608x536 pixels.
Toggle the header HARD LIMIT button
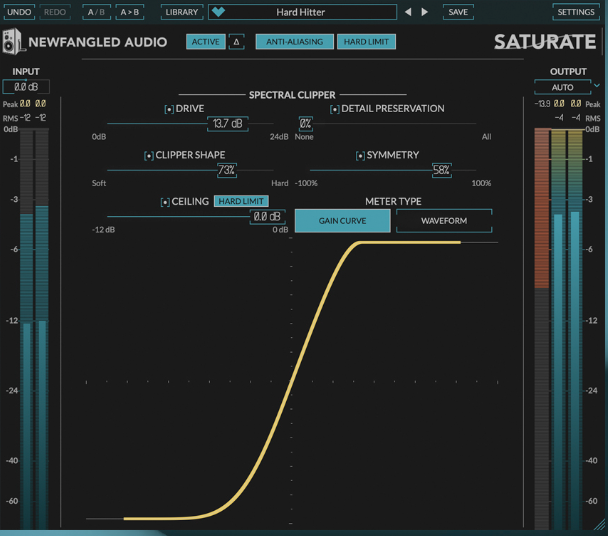(x=366, y=42)
